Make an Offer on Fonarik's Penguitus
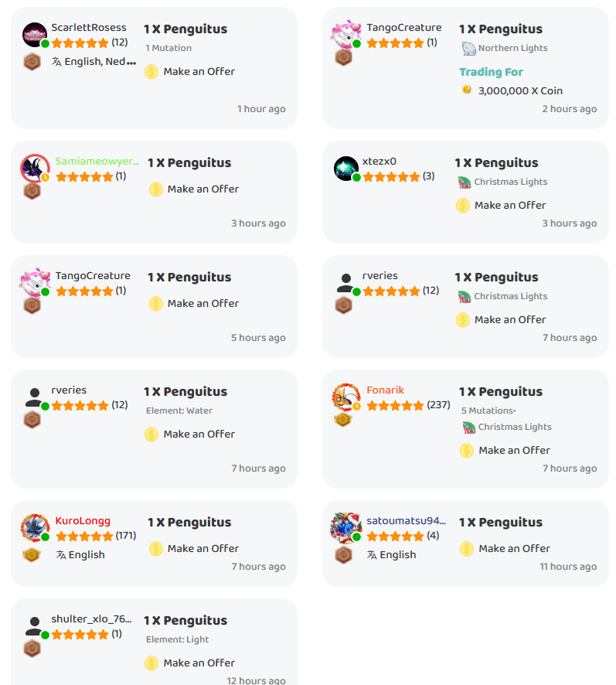Viewport: 616px width, 685px height. (514, 451)
